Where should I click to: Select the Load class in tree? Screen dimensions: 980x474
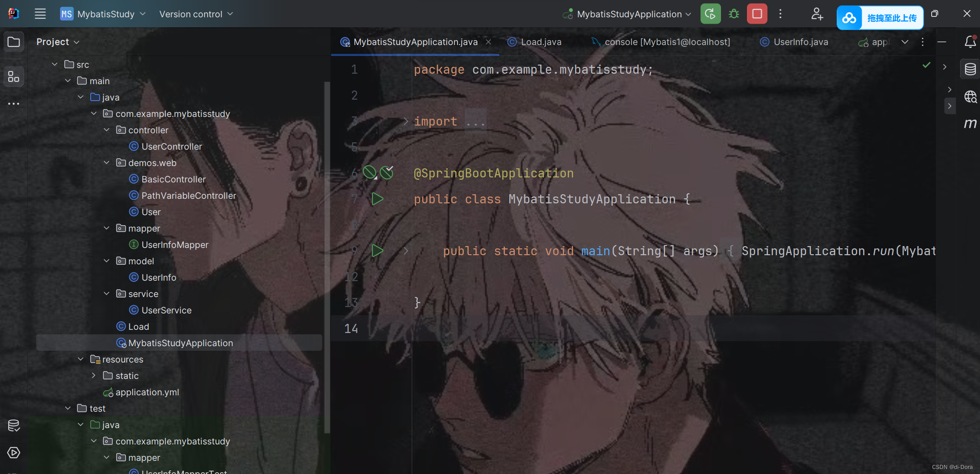[x=132, y=327]
